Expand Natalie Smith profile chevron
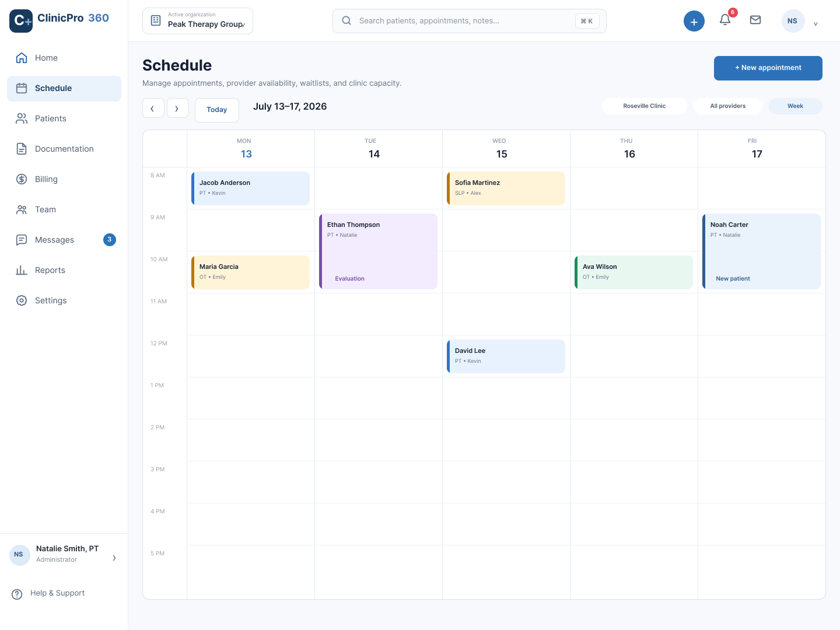This screenshot has height=630, width=840. coord(114,558)
